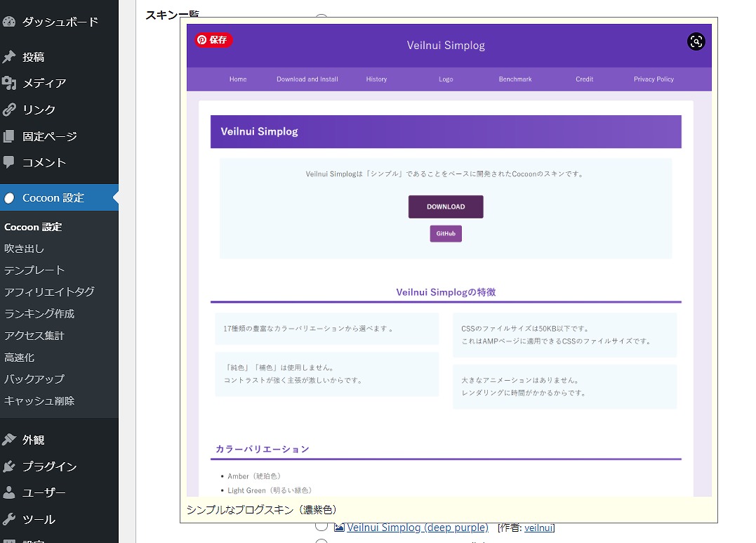756x543 pixels.
Task: Select the Veilnui Simplog (deep purple) radio button
Action: pos(321,526)
